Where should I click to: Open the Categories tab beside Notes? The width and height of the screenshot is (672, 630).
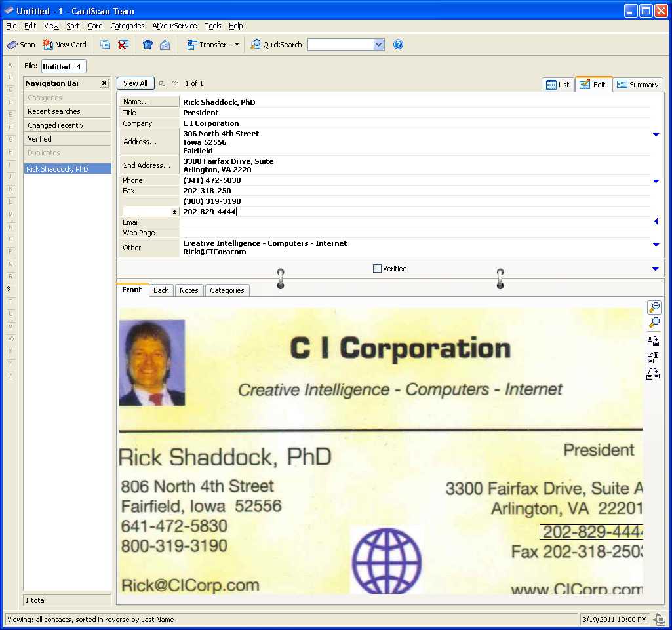coord(227,290)
